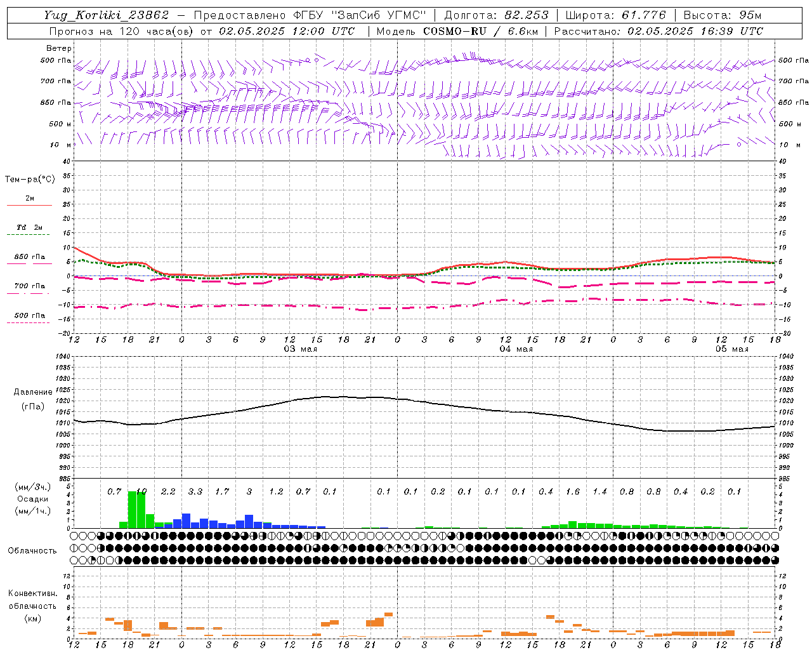
Task: Select the (мм/1ч.) precipitation unit label
Action: [32, 511]
